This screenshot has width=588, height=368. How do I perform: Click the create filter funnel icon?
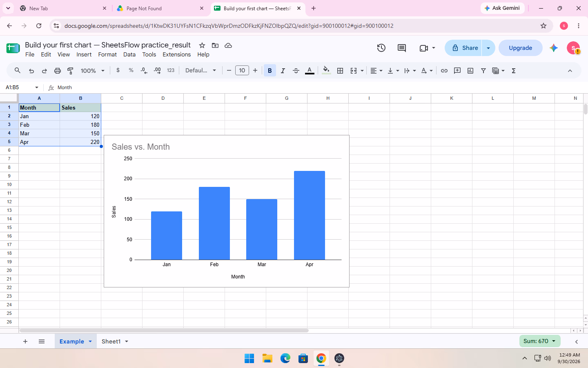483,71
